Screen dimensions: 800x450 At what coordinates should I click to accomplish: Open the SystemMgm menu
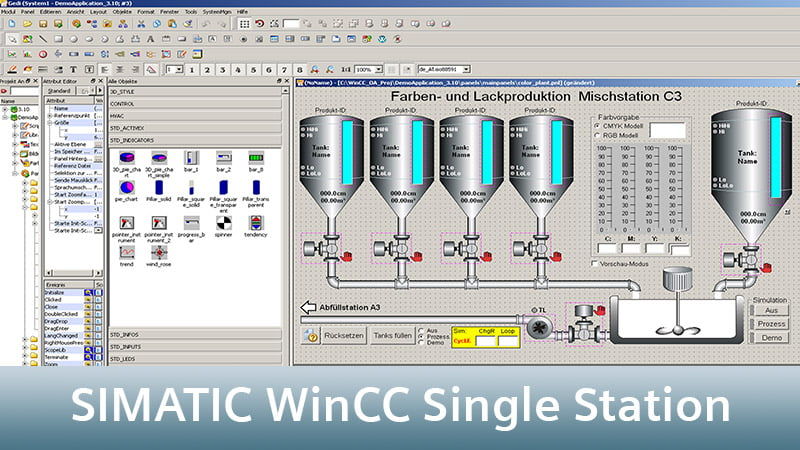click(x=217, y=11)
